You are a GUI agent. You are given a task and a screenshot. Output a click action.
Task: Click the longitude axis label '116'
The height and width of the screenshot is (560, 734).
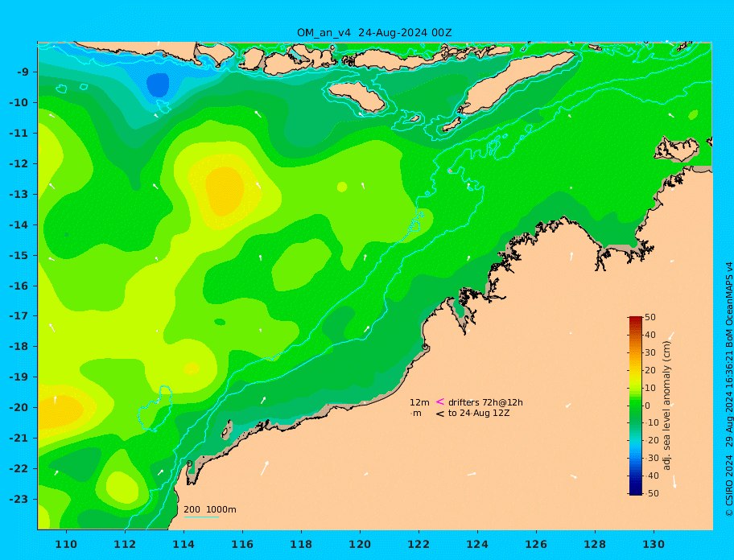242,545
